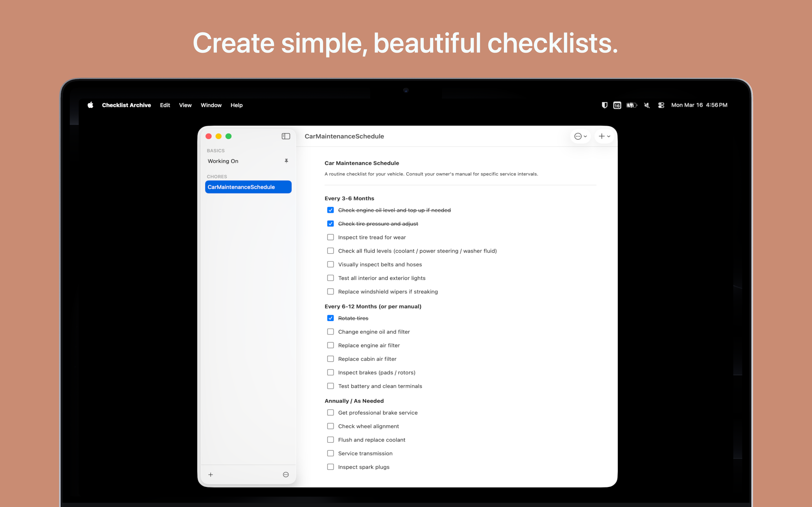The width and height of the screenshot is (812, 507).
Task: Open the ellipsis menu at the sidebar bottom
Action: (x=286, y=475)
